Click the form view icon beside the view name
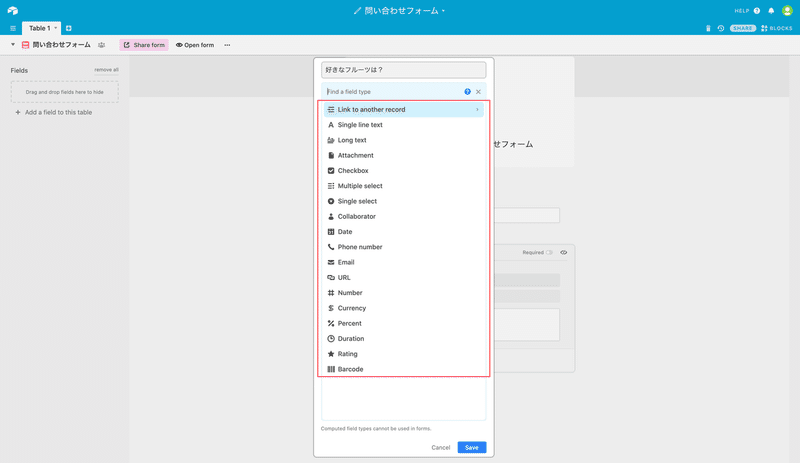 pos(25,45)
